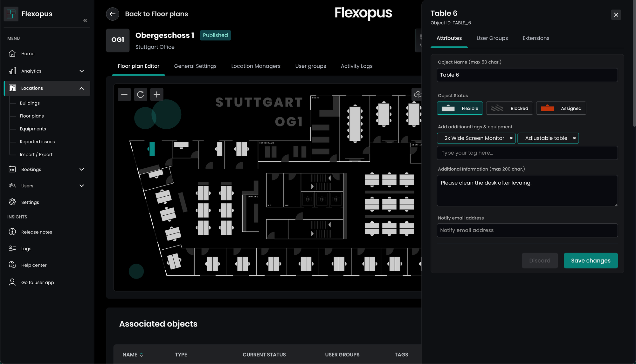636x364 pixels.
Task: Set object status to Blocked
Action: (509, 108)
